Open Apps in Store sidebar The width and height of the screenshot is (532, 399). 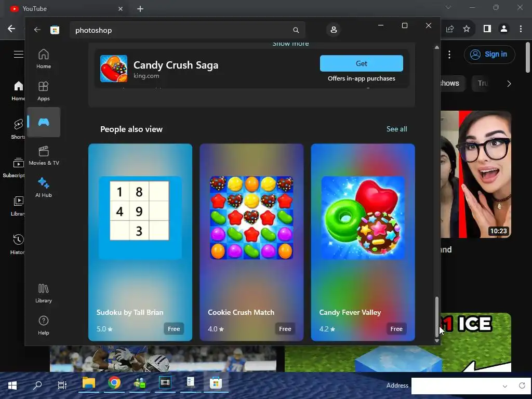pyautogui.click(x=44, y=91)
